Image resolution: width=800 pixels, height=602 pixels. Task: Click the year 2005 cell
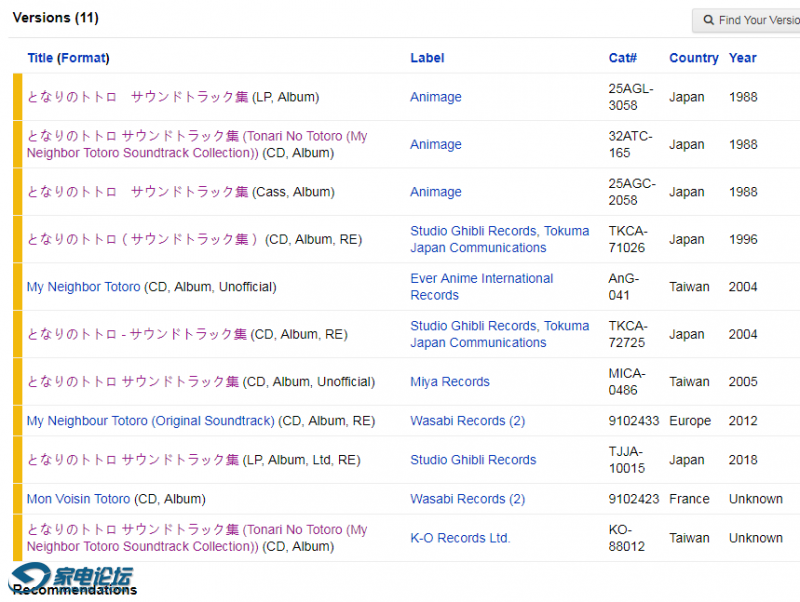pyautogui.click(x=743, y=382)
